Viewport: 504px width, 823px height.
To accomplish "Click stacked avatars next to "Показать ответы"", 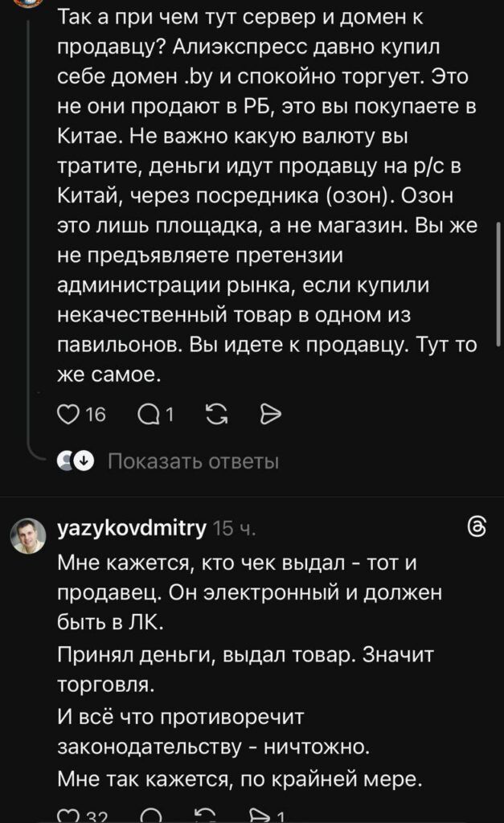I will point(76,461).
